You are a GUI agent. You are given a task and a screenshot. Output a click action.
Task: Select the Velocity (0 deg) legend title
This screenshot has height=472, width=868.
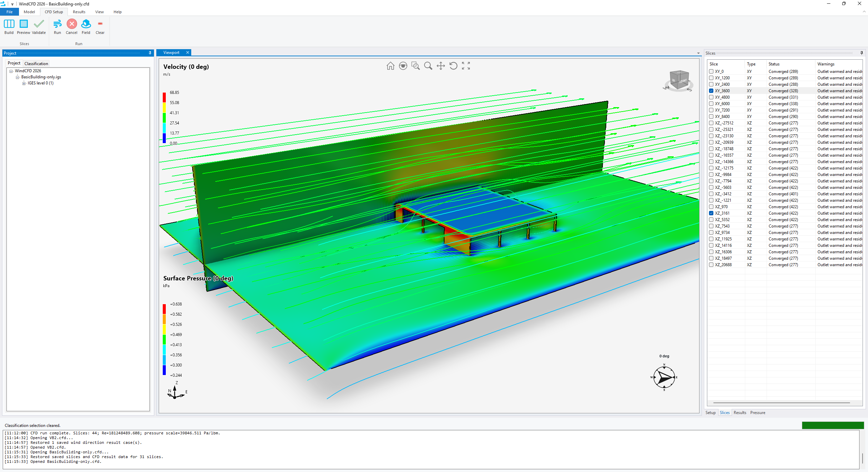pyautogui.click(x=186, y=67)
